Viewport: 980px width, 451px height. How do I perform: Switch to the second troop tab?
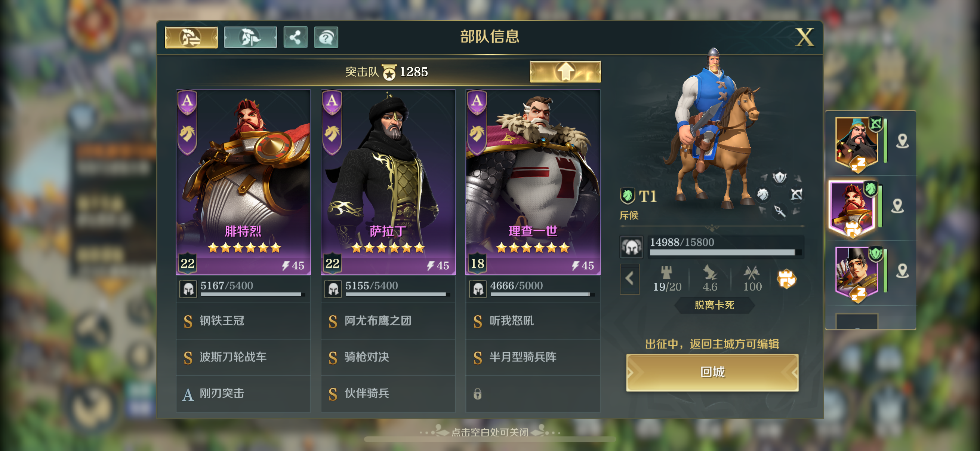point(250,37)
